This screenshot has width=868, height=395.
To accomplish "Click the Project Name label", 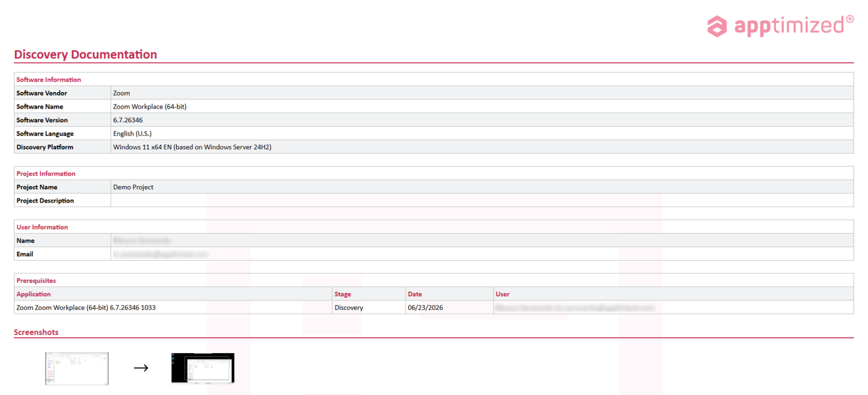I will click(x=37, y=187).
